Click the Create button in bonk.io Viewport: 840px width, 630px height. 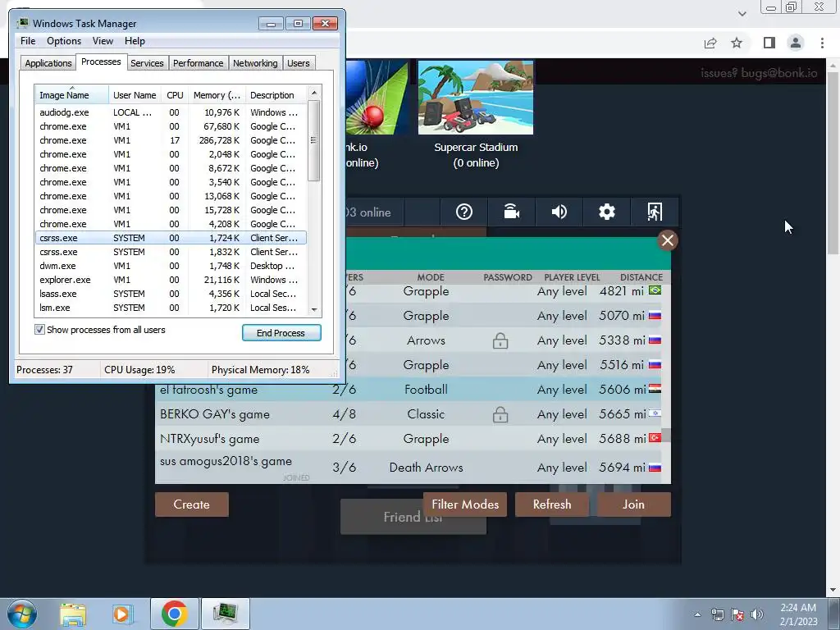pos(192,504)
